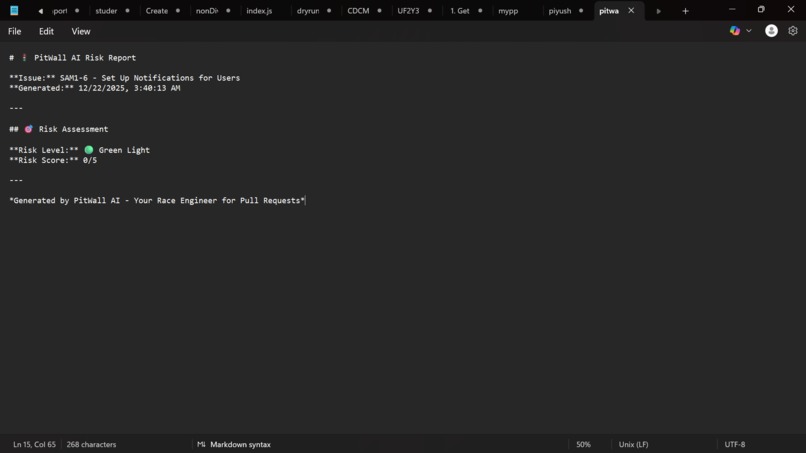Viewport: 806px width, 453px height.
Task: Click the Notepad app icon
Action: pyautogui.click(x=14, y=10)
